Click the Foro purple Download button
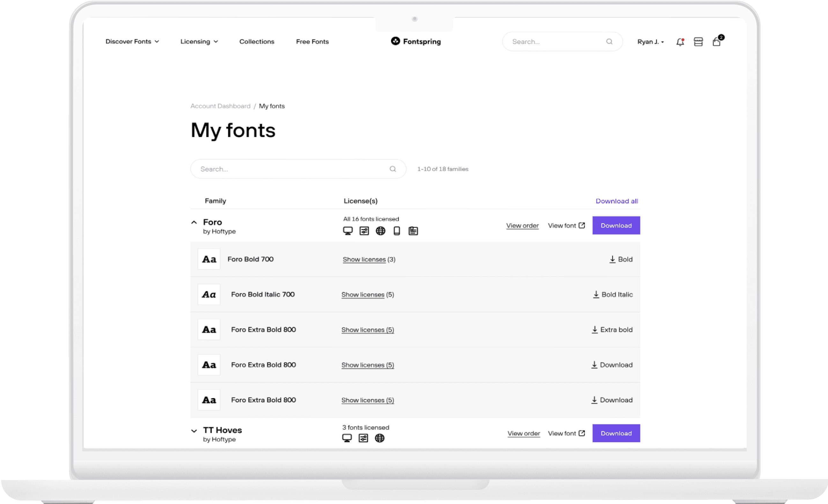This screenshot has width=828, height=504. coord(616,225)
